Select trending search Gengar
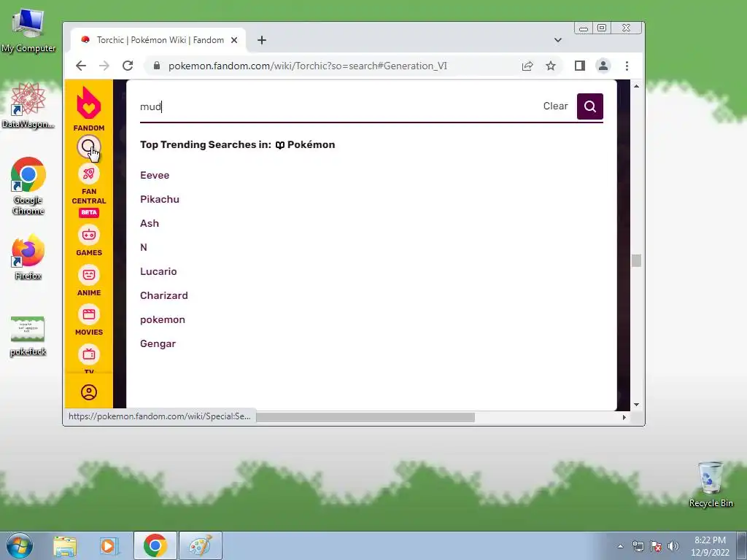 [x=158, y=344]
